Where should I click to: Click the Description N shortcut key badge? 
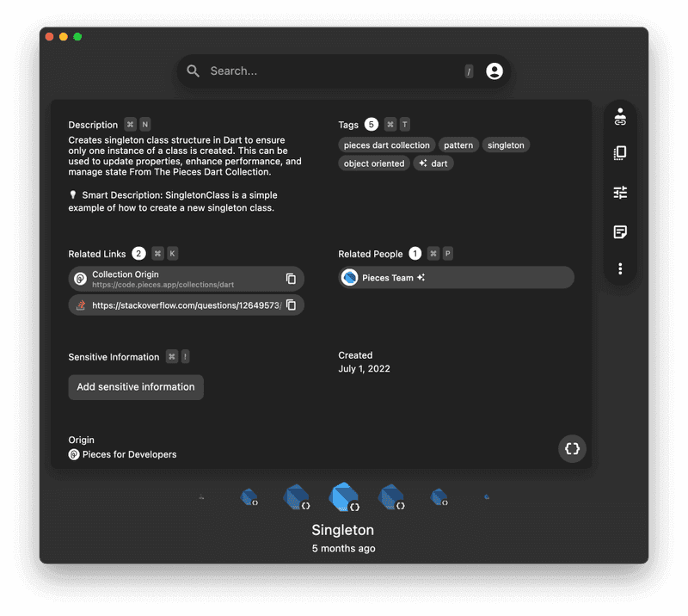[x=144, y=124]
